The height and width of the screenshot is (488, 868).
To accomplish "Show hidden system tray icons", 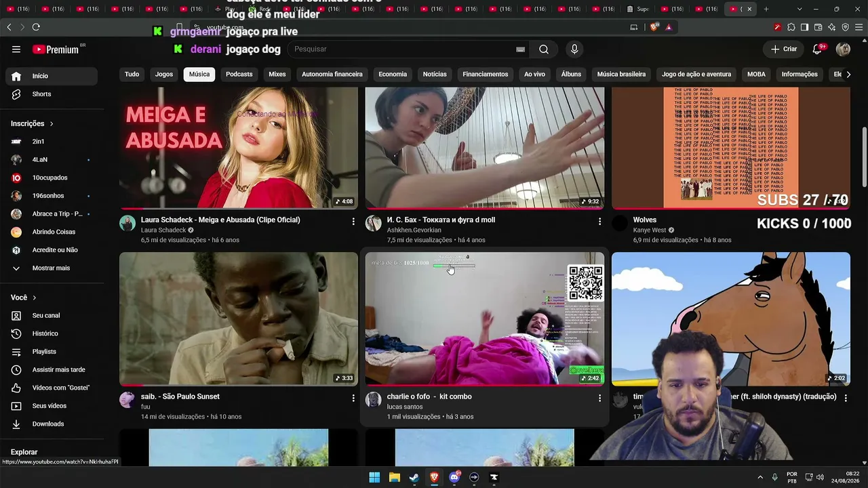I will [x=760, y=477].
